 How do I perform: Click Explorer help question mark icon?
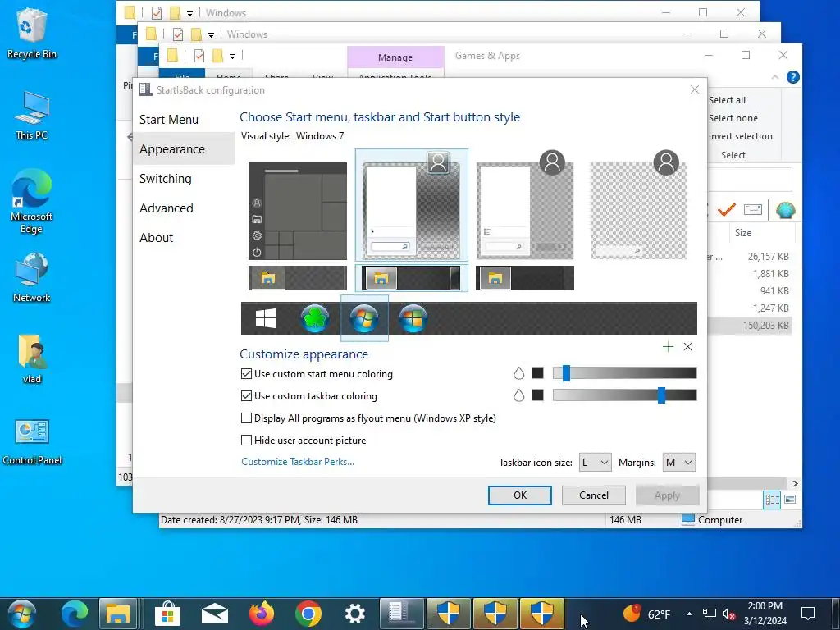(x=793, y=77)
